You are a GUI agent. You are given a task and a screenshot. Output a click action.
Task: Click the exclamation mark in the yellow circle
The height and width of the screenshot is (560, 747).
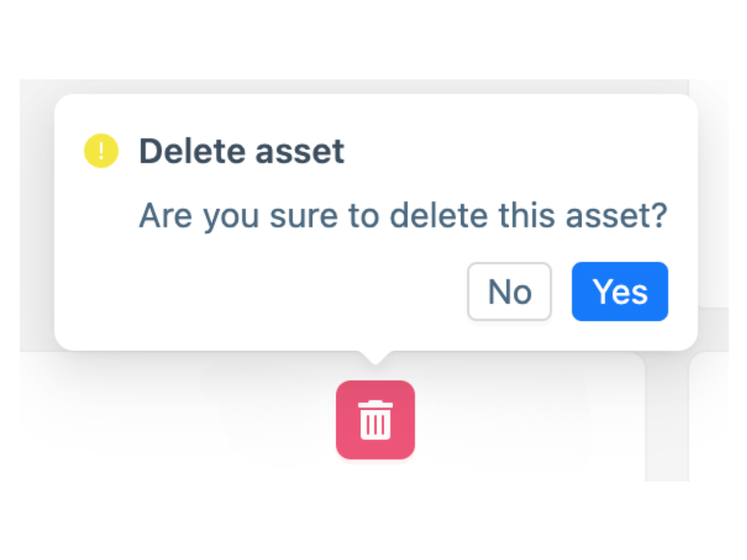tap(100, 151)
